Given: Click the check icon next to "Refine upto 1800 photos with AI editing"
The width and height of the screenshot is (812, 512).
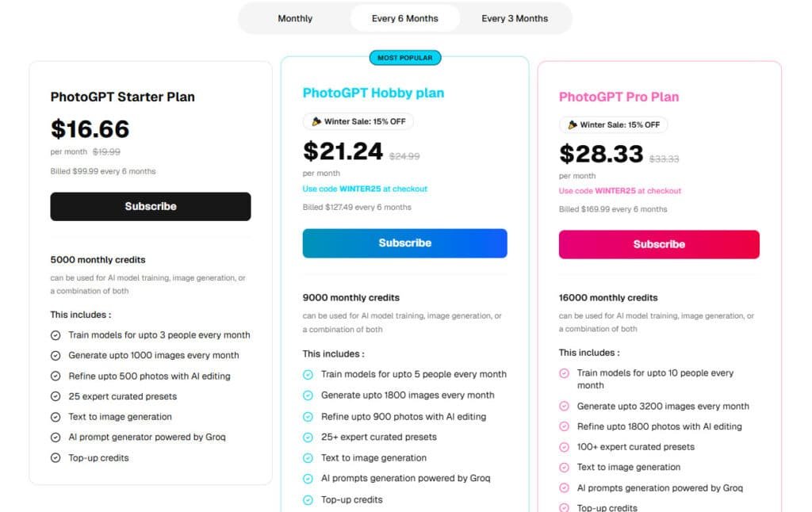Looking at the screenshot, I should [564, 426].
